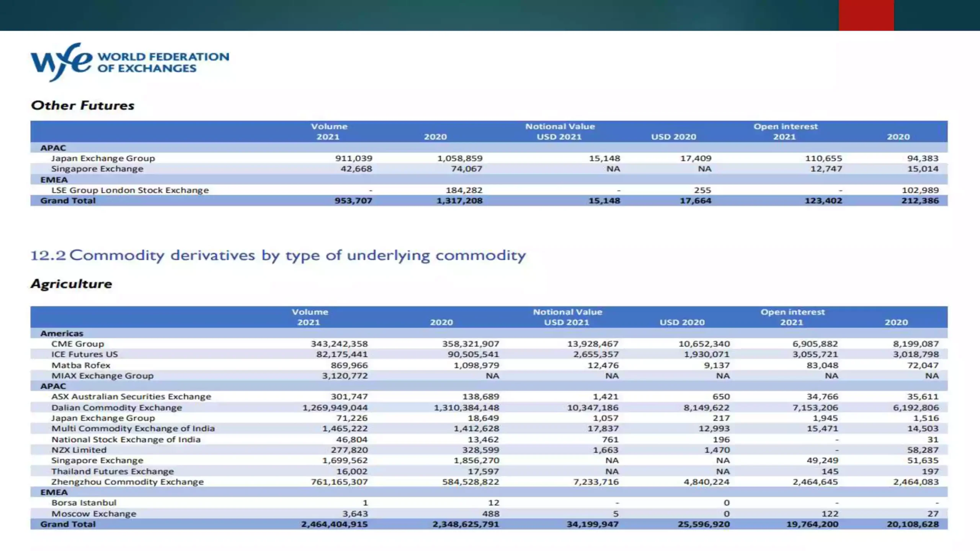The height and width of the screenshot is (551, 980).
Task: Select notional value 13,928,467
Action: point(593,344)
